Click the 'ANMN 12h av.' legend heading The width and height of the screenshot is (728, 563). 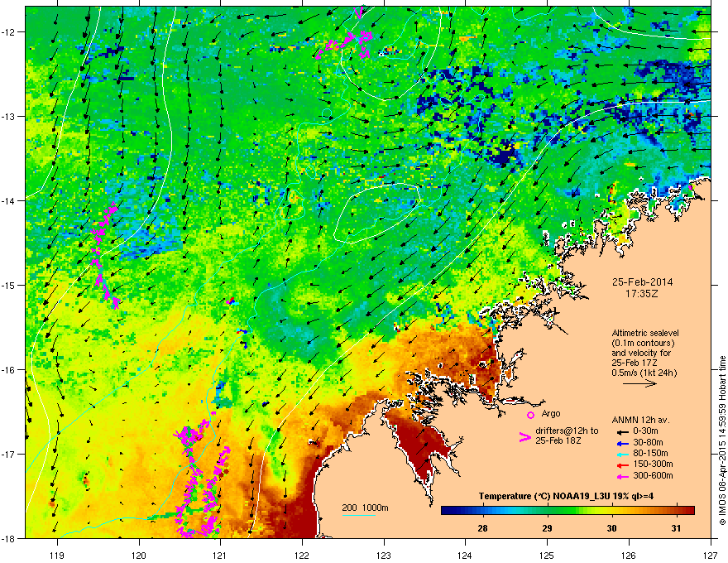[x=640, y=420]
